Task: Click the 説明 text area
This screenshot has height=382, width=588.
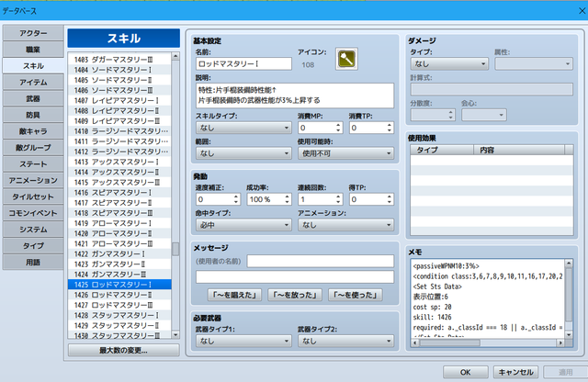Action: [x=295, y=95]
